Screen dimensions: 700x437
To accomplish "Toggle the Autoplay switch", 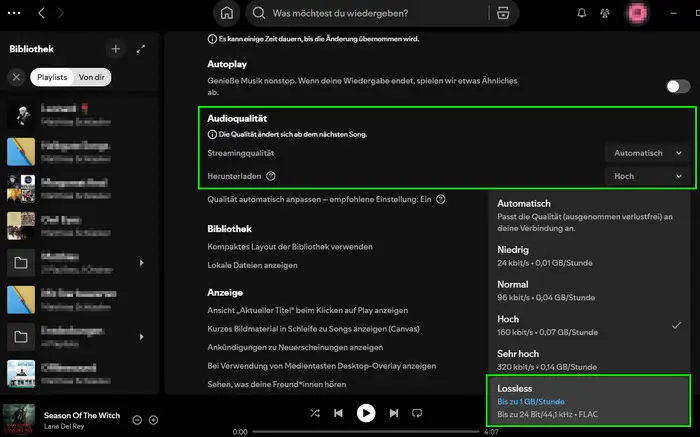I will tap(678, 86).
